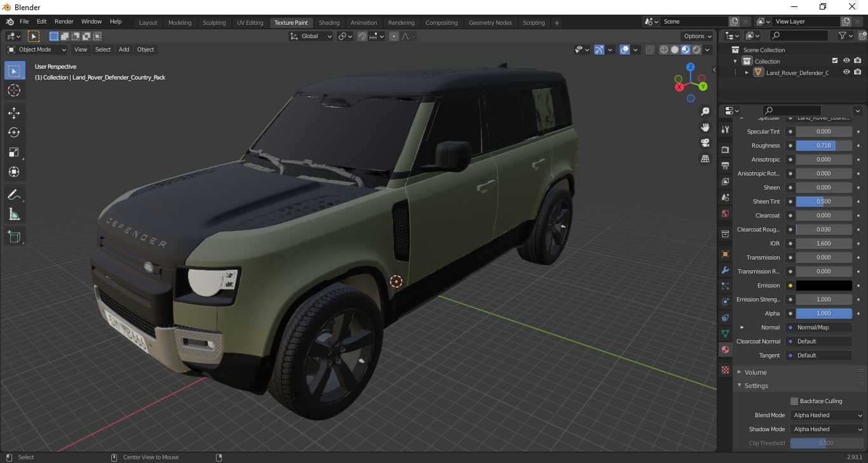
Task: Click the Tangent Default field
Action: [x=818, y=356]
